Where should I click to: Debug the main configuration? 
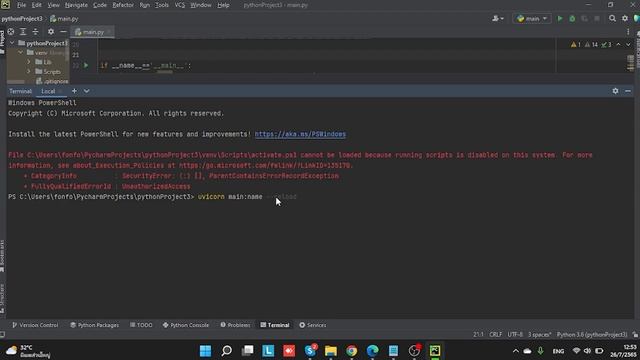click(x=572, y=18)
